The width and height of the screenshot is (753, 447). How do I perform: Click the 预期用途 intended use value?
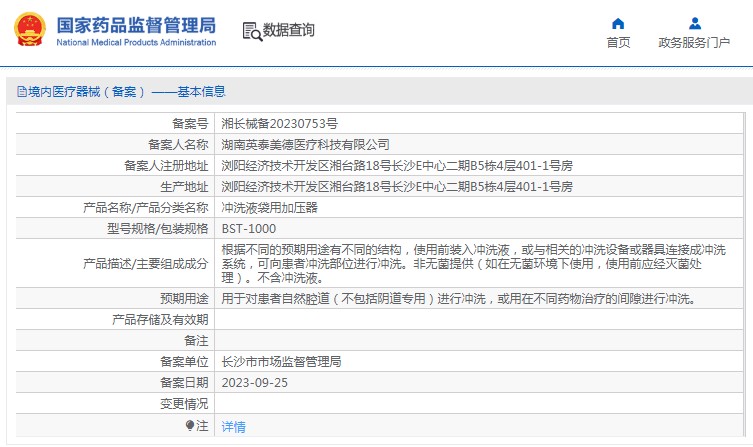click(x=459, y=299)
